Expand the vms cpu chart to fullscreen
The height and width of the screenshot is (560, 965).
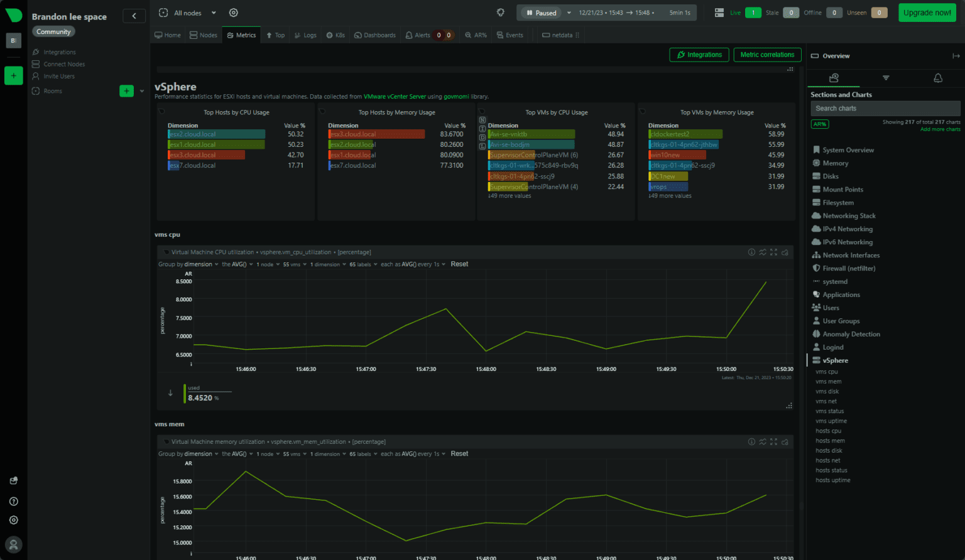coord(774,252)
